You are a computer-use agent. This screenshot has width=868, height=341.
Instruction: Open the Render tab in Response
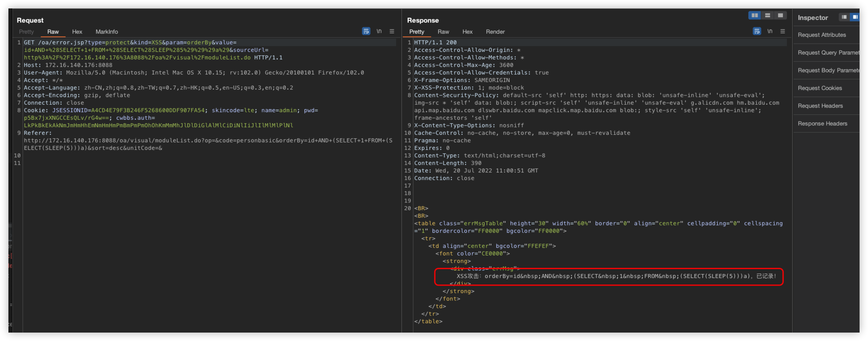pyautogui.click(x=495, y=32)
